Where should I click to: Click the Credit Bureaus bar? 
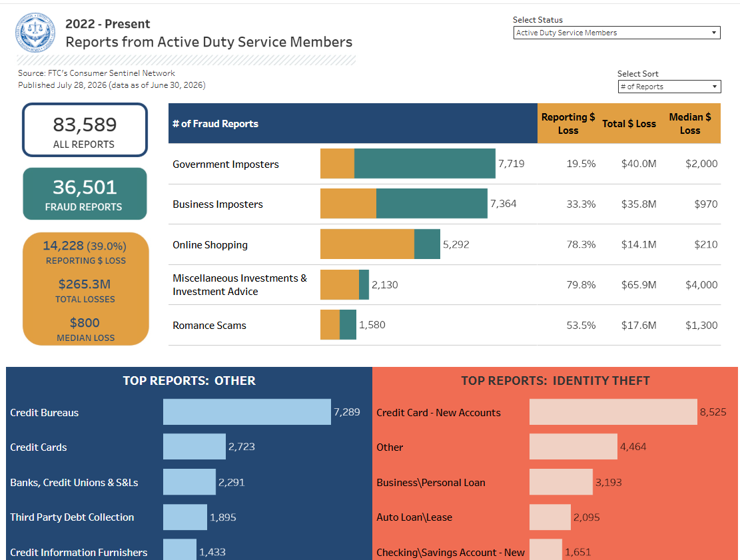pos(247,412)
